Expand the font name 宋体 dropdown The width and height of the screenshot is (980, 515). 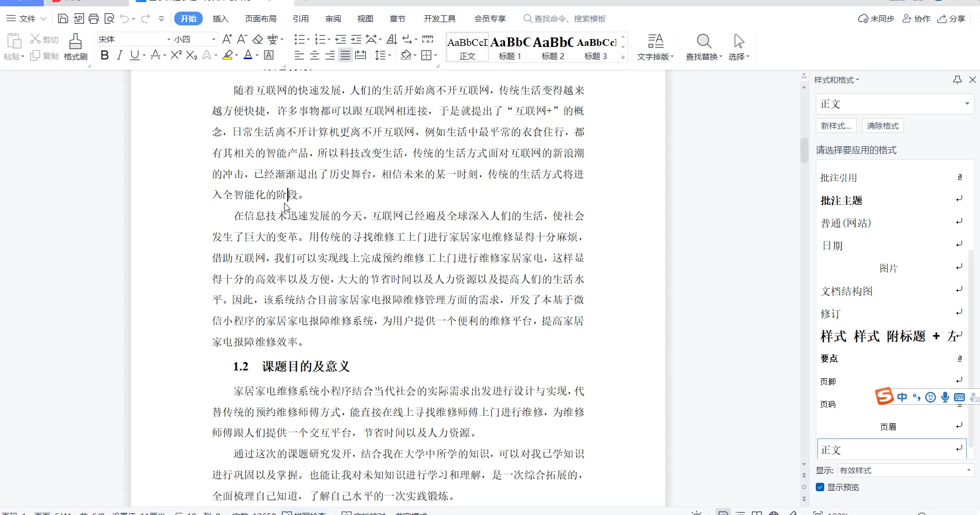tap(169, 40)
